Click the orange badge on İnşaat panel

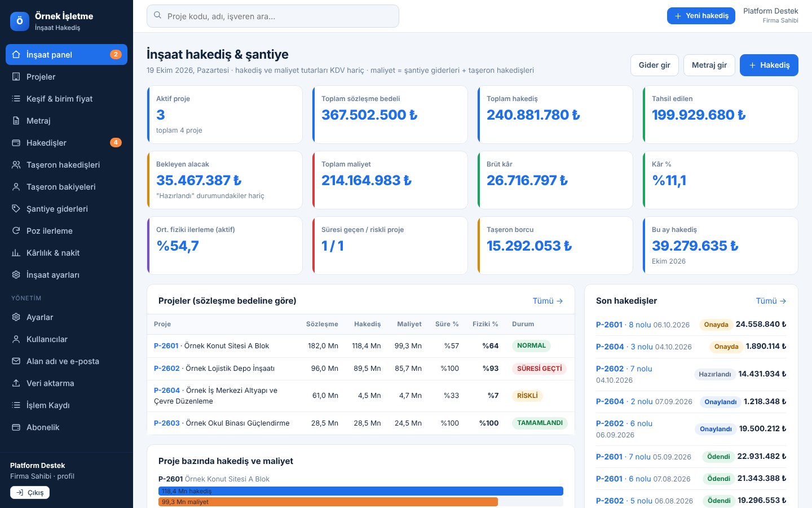(116, 55)
